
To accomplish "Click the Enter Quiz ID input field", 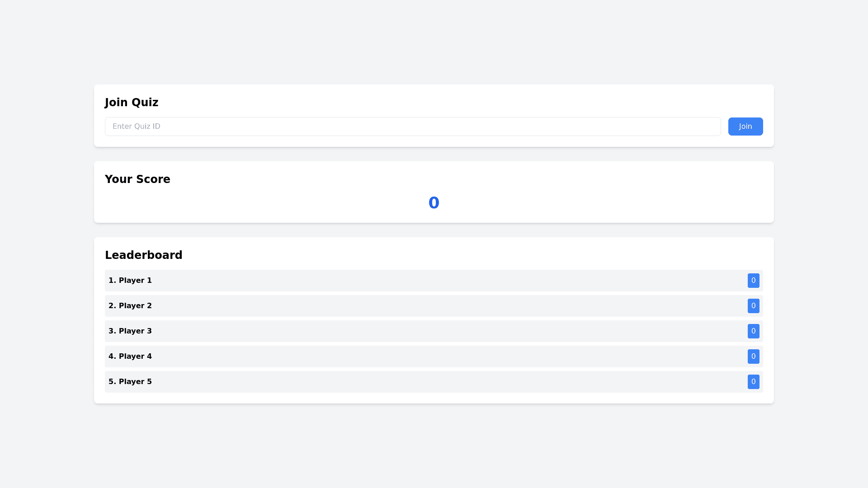I will click(412, 127).
